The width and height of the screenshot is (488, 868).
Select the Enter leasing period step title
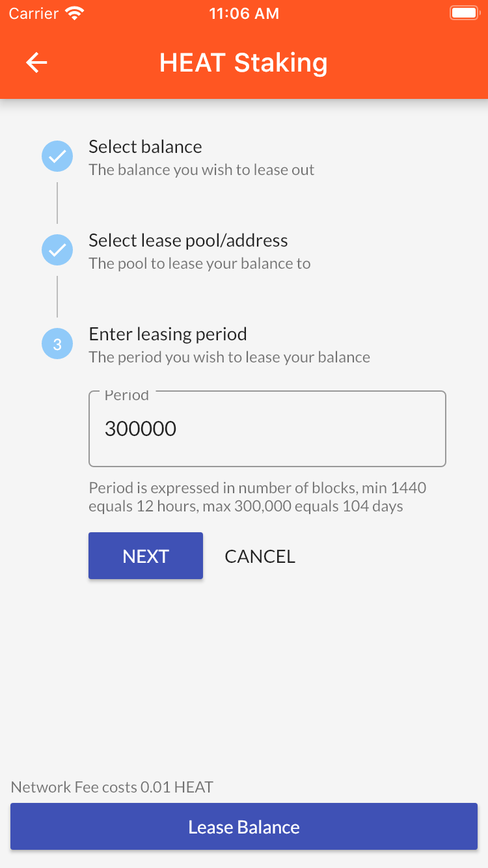coord(168,334)
